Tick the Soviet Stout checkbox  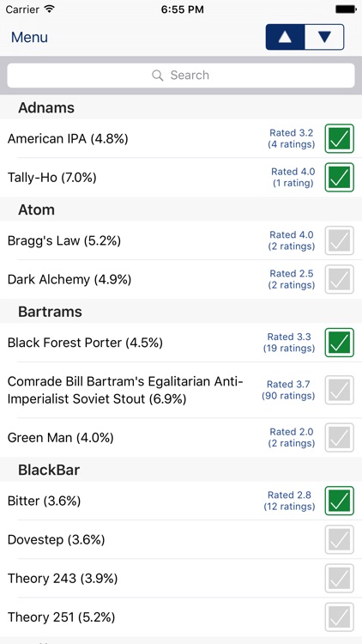[x=340, y=390]
